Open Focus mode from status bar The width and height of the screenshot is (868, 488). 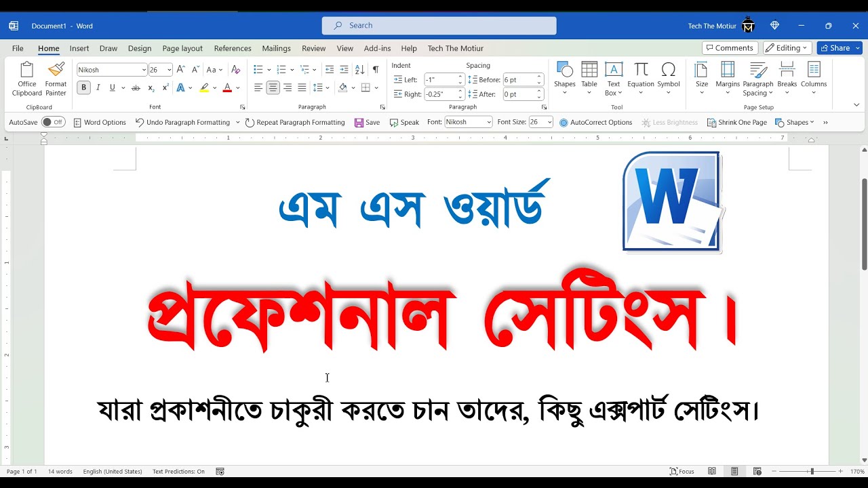(x=682, y=471)
